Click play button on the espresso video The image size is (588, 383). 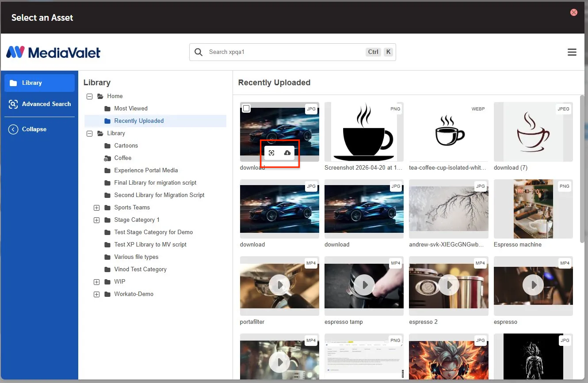[x=533, y=286]
